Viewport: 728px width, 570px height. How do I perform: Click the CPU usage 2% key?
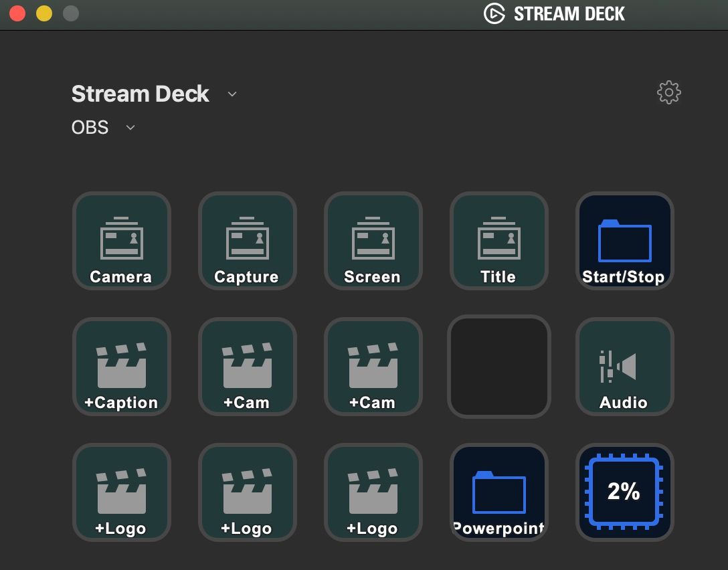[x=624, y=492]
